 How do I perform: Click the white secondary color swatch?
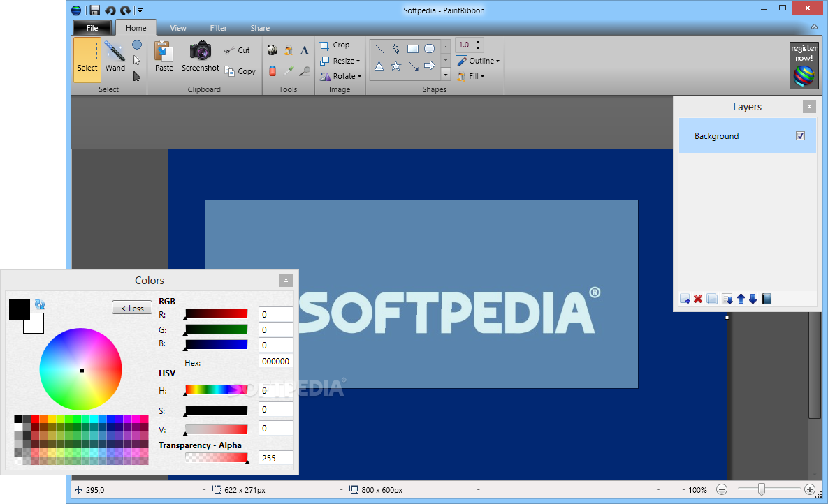pyautogui.click(x=36, y=325)
